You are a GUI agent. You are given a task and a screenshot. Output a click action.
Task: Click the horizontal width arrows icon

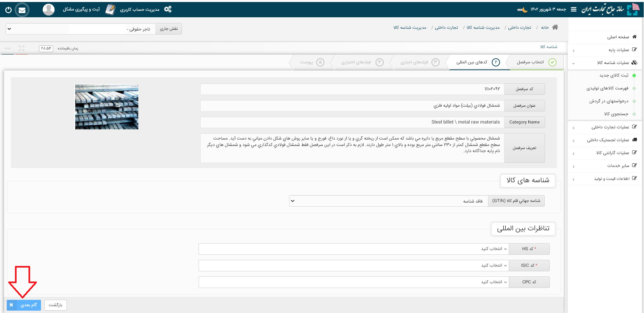[x=7, y=48]
